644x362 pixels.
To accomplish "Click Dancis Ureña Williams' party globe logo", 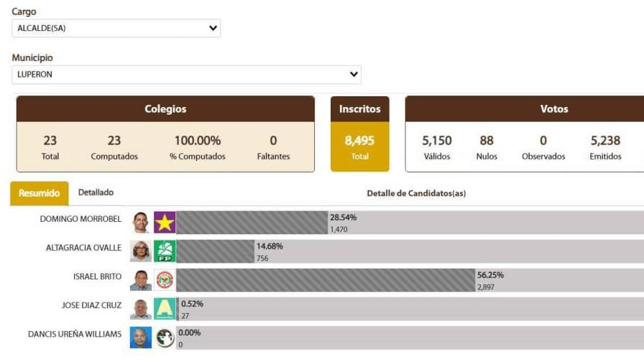I will coord(165,338).
